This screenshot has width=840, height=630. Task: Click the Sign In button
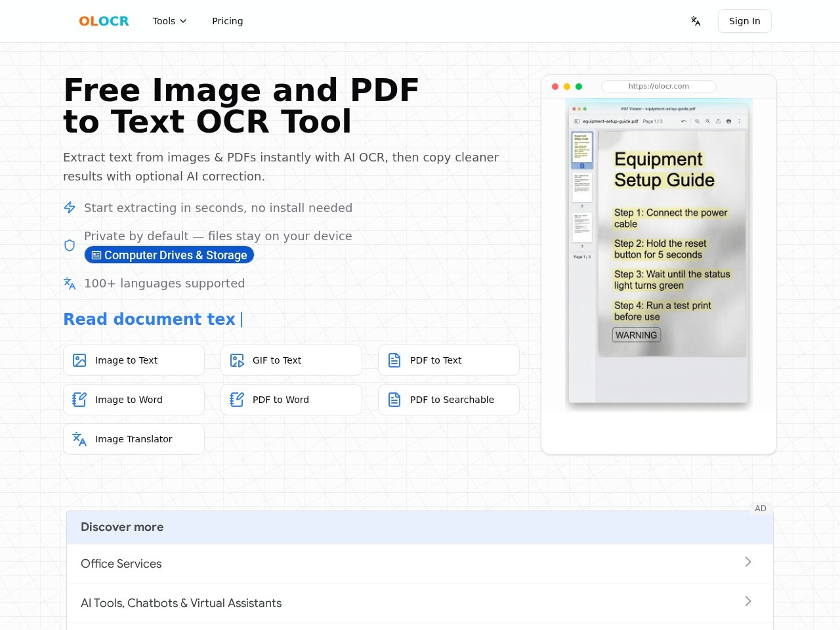[x=745, y=21]
